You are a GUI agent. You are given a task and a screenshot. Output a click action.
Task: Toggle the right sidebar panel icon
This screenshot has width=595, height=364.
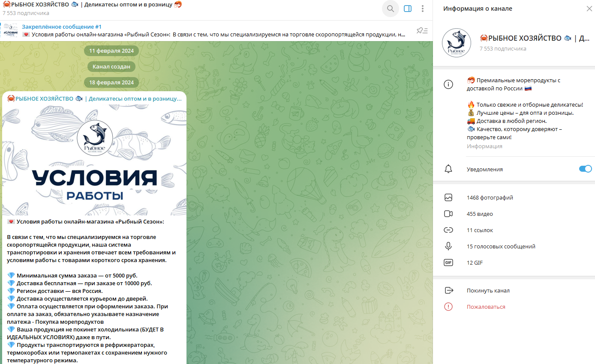[408, 9]
